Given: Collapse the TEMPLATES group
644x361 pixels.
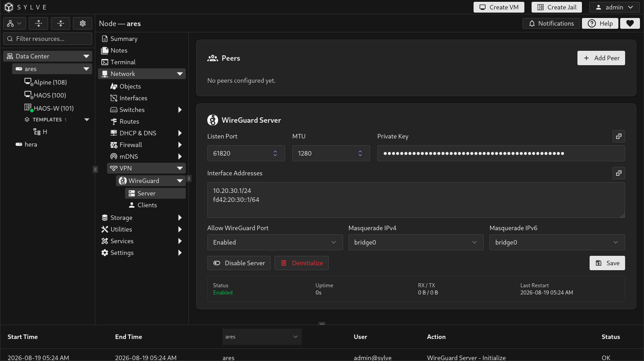Looking at the screenshot, I should click(87, 120).
